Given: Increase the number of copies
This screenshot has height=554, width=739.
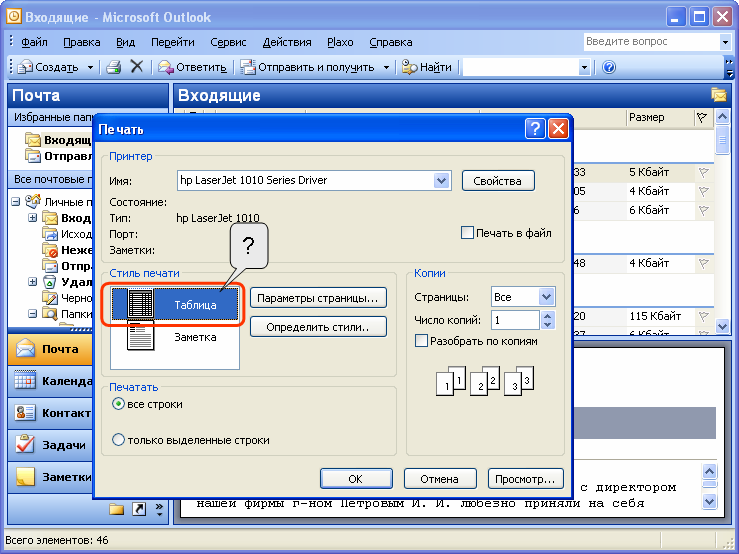Looking at the screenshot, I should tap(547, 315).
